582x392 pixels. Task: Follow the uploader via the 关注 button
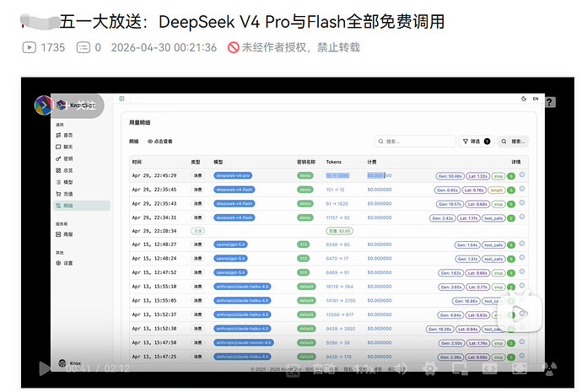(x=80, y=105)
